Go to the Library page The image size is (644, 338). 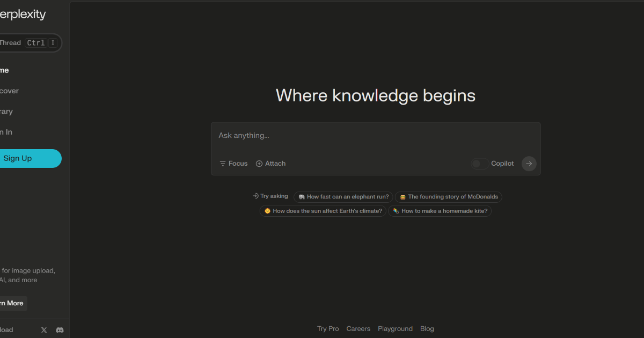pos(6,111)
